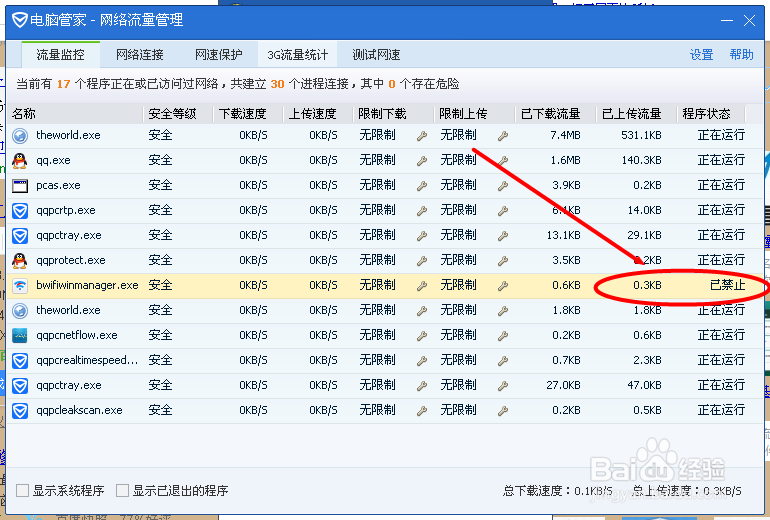This screenshot has height=520, width=770.
Task: Set the upload limit wrench for qqpcrealtimespeed
Action: pyautogui.click(x=502, y=361)
